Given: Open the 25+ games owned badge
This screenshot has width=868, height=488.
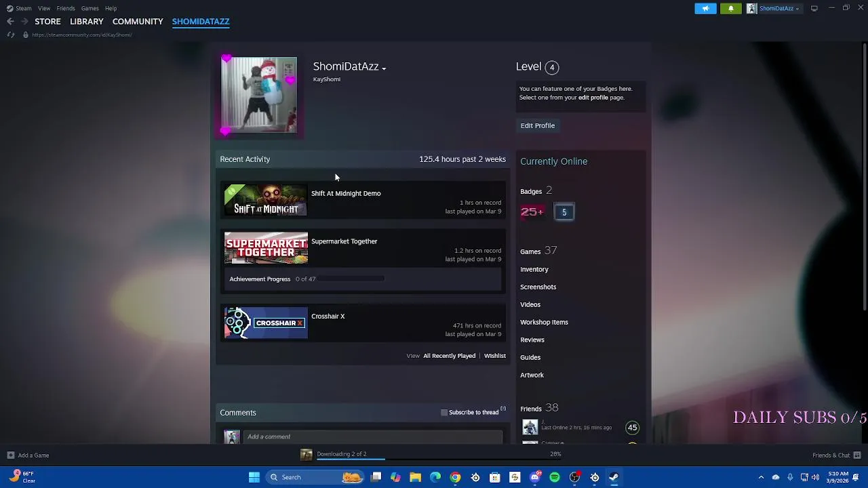Looking at the screenshot, I should 532,212.
